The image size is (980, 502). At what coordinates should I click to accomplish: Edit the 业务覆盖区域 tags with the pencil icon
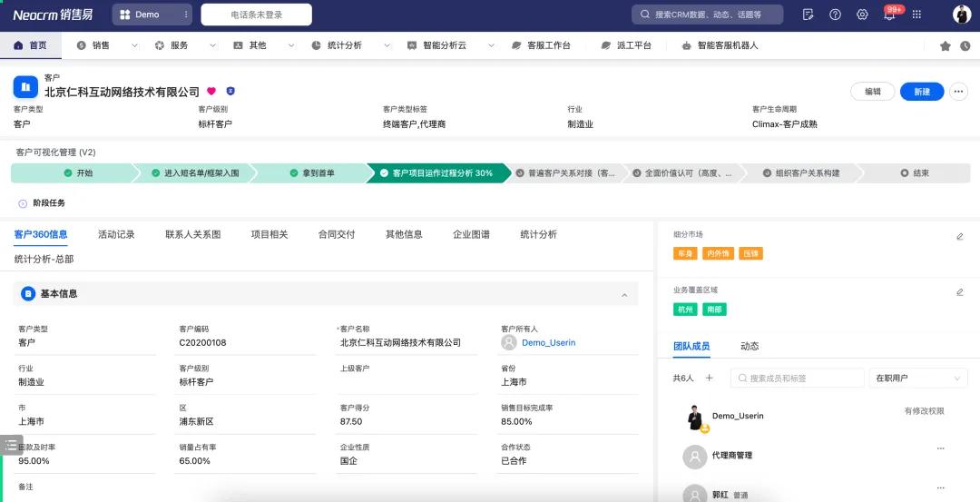coord(960,292)
